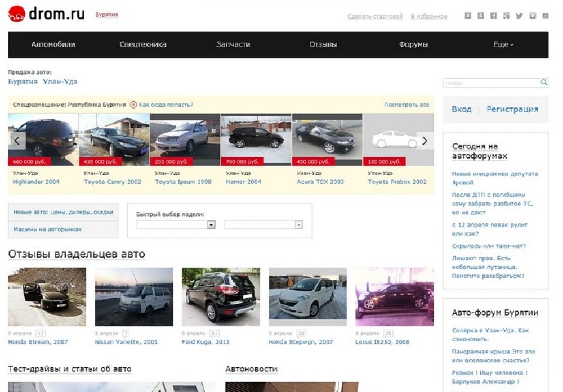This screenshot has height=392, width=563.
Task: Open topic 'Скрылась или таки-нет?'
Action: (489, 246)
